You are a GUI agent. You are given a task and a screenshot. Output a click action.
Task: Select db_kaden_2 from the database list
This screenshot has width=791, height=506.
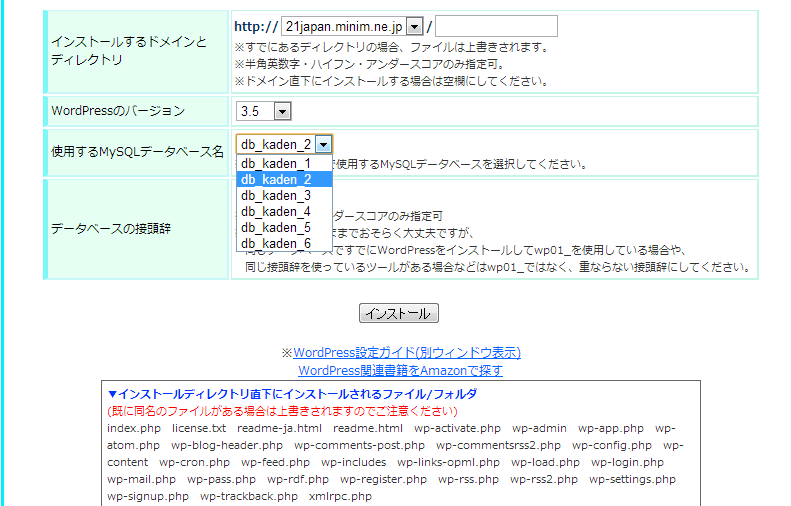284,180
